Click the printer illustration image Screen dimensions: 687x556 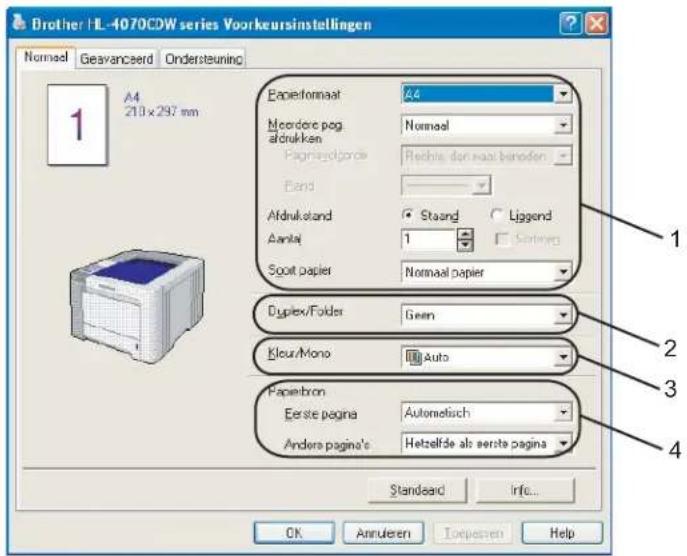138,306
